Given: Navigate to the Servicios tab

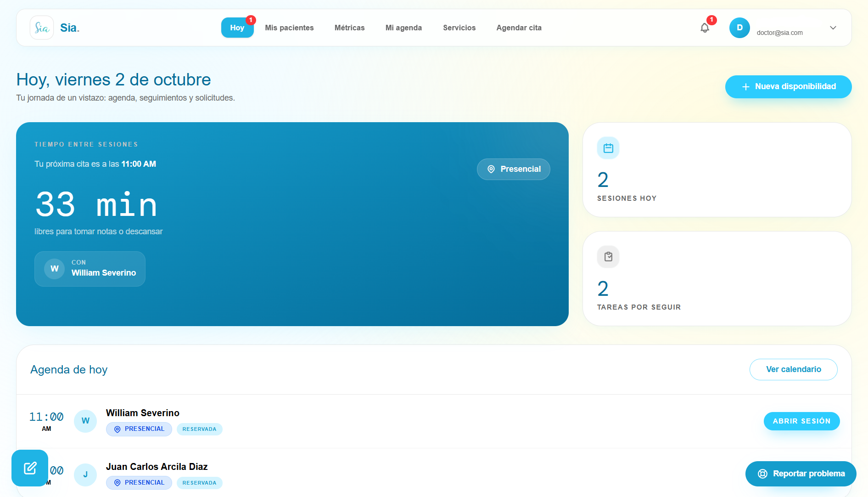Looking at the screenshot, I should tap(459, 28).
